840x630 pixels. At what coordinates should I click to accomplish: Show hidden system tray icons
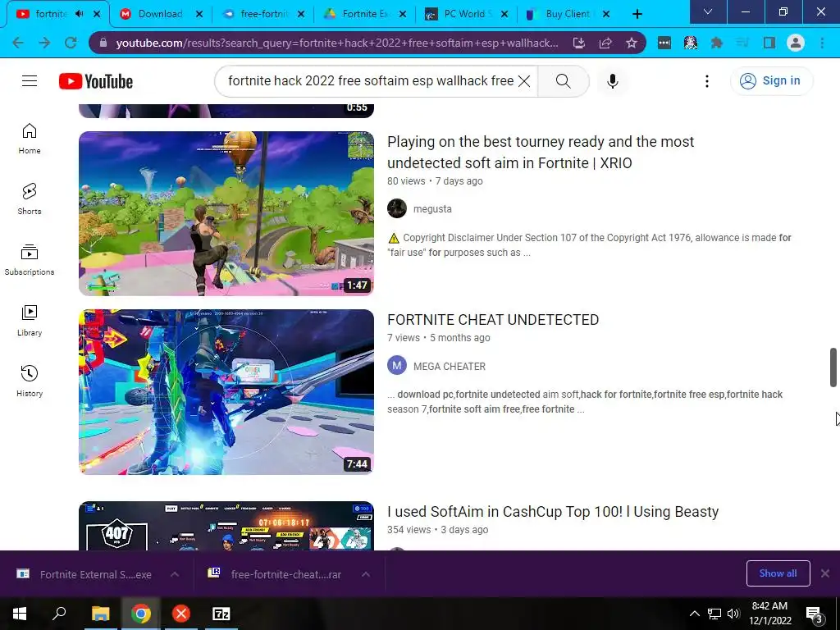click(694, 614)
